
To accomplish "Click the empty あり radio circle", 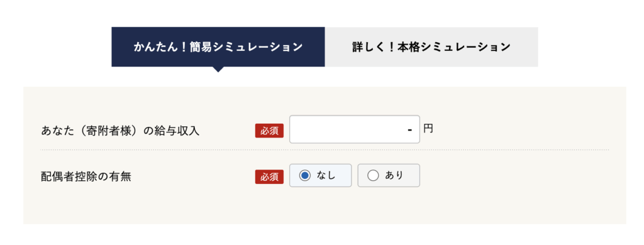I will tap(373, 176).
